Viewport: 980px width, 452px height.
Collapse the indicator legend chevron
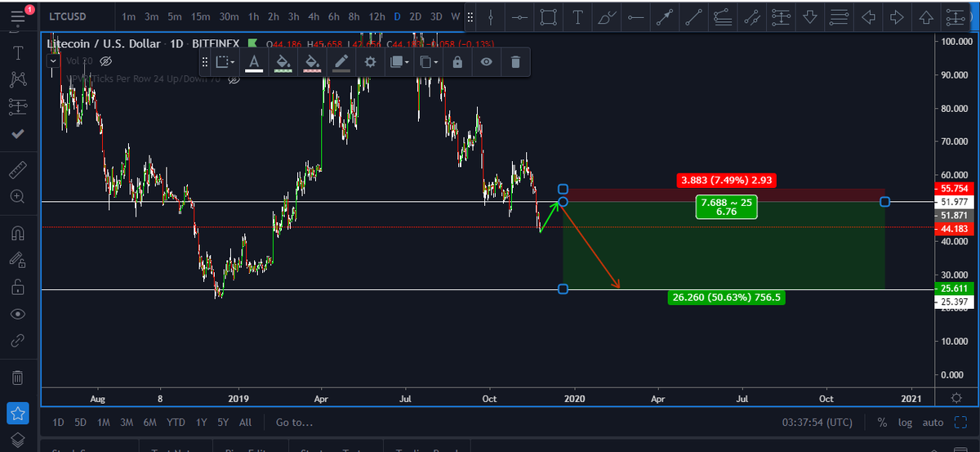[x=53, y=60]
